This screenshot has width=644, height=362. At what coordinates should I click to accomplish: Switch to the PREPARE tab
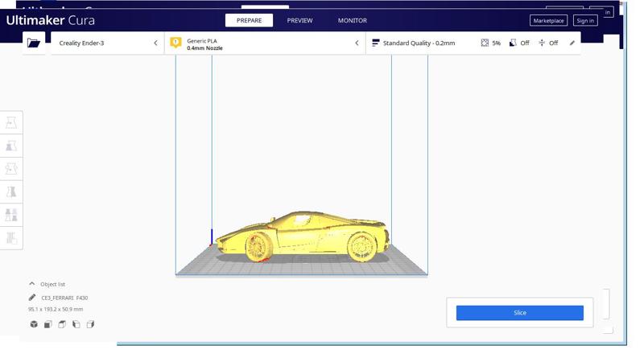249,20
